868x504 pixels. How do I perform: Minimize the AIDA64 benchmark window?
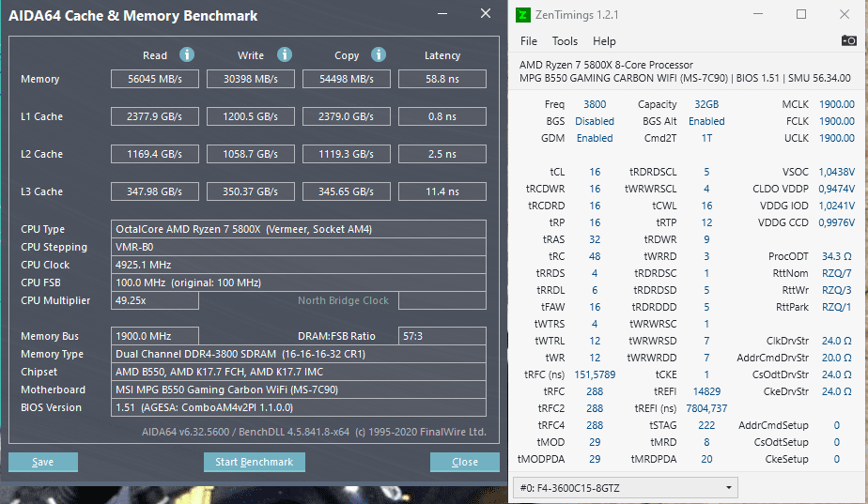[x=442, y=14]
